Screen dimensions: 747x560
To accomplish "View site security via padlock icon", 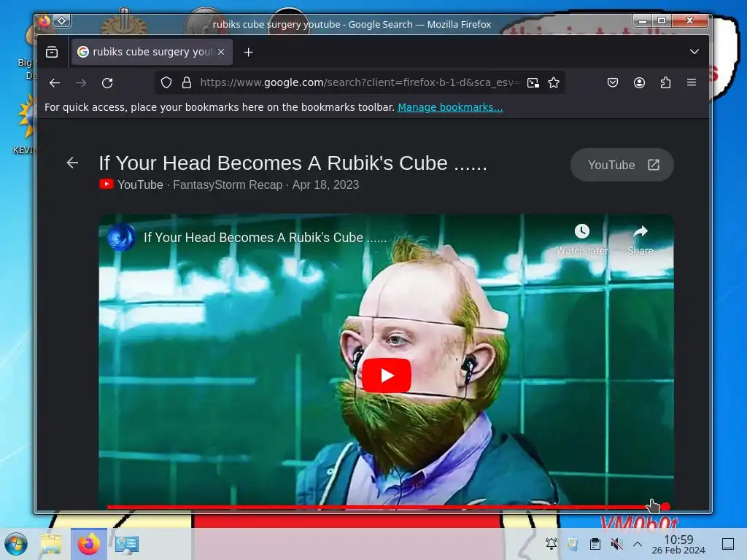I will tap(187, 83).
